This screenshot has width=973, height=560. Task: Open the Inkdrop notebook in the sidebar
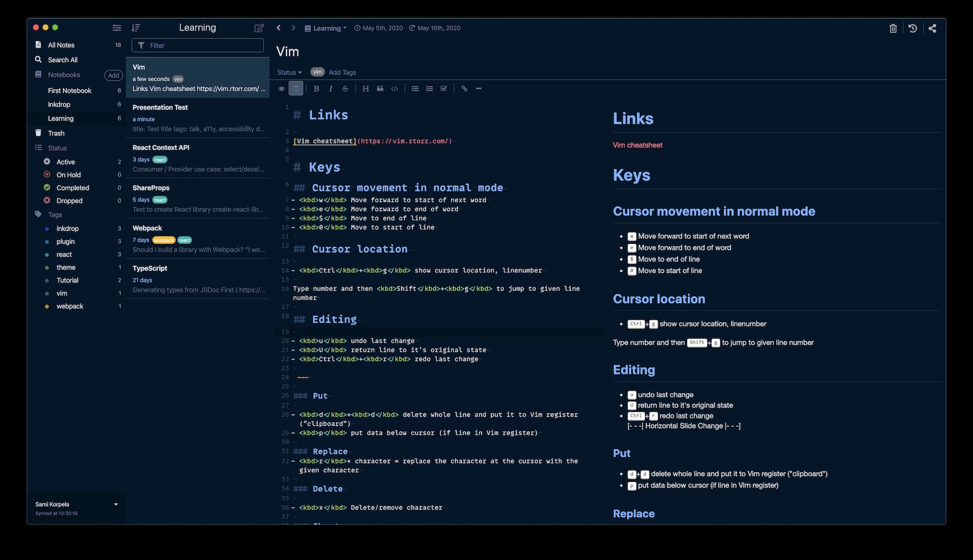pos(59,104)
